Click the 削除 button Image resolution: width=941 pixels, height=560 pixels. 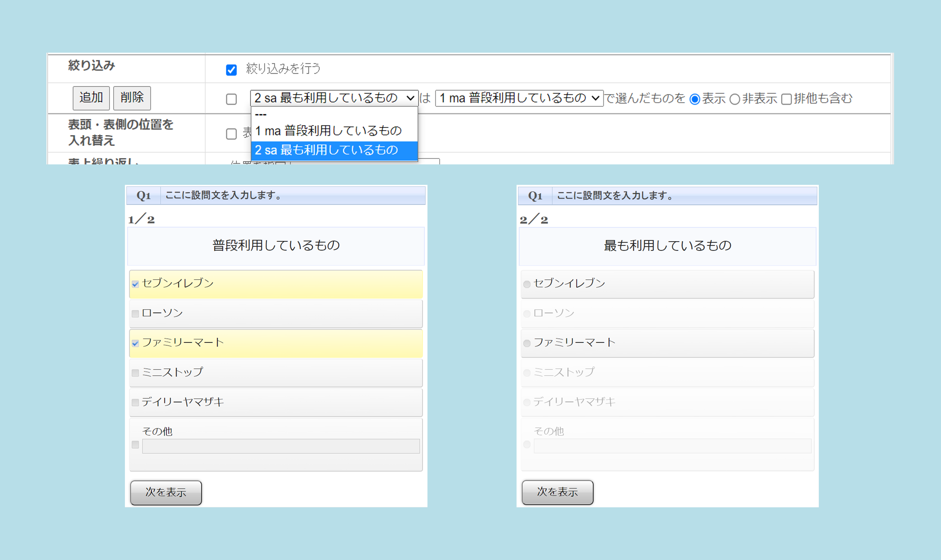[x=132, y=98]
